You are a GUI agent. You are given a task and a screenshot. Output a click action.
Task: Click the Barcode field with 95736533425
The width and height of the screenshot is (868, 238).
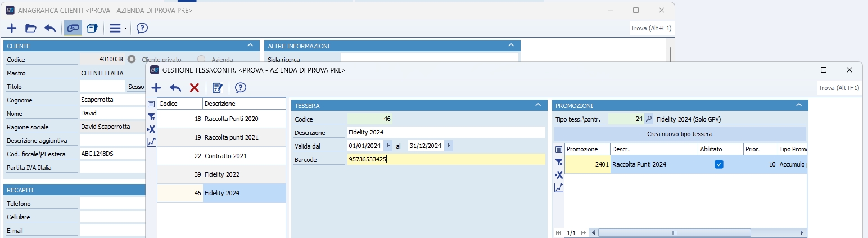[446, 159]
